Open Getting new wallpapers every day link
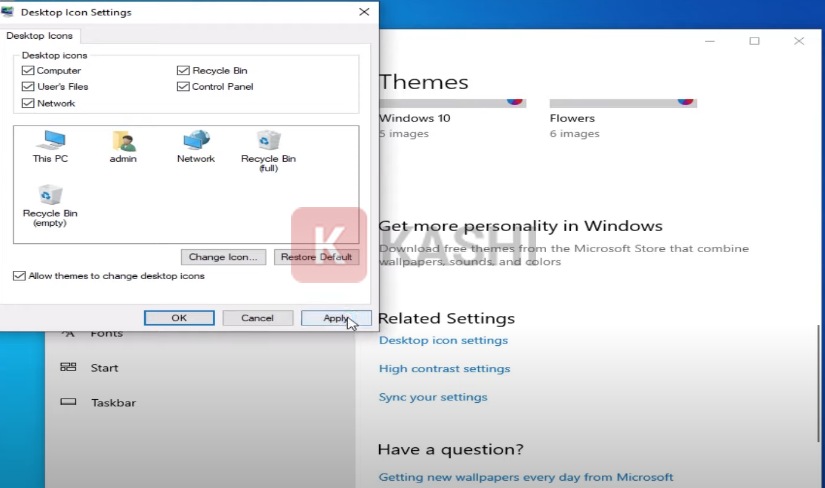Screen dimensions: 825x488 tap(526, 477)
